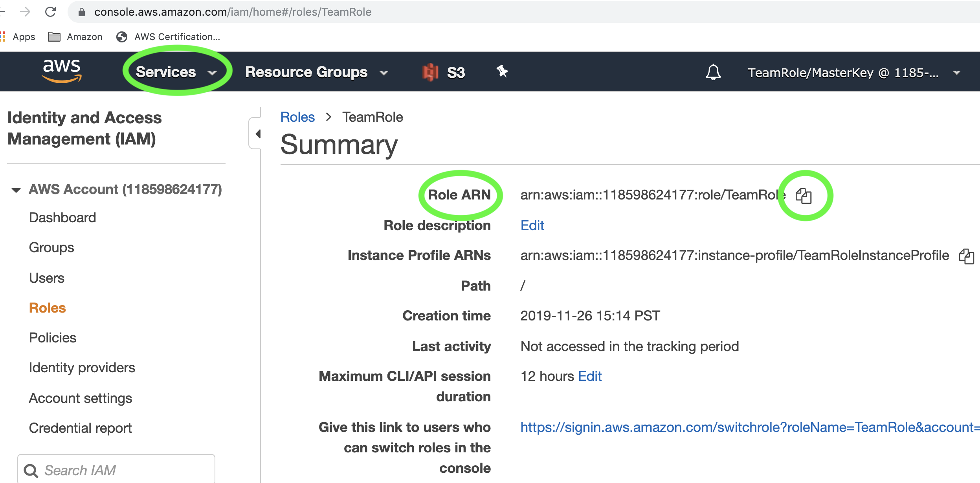
Task: Click the '12 hours' duration value
Action: point(547,376)
